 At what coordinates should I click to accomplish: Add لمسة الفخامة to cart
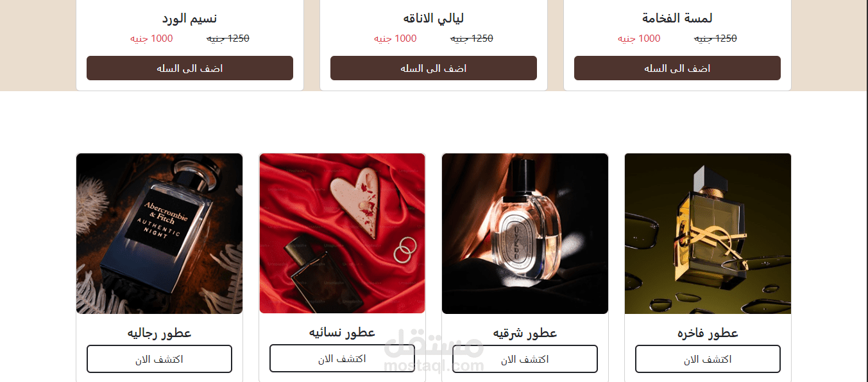coord(677,68)
